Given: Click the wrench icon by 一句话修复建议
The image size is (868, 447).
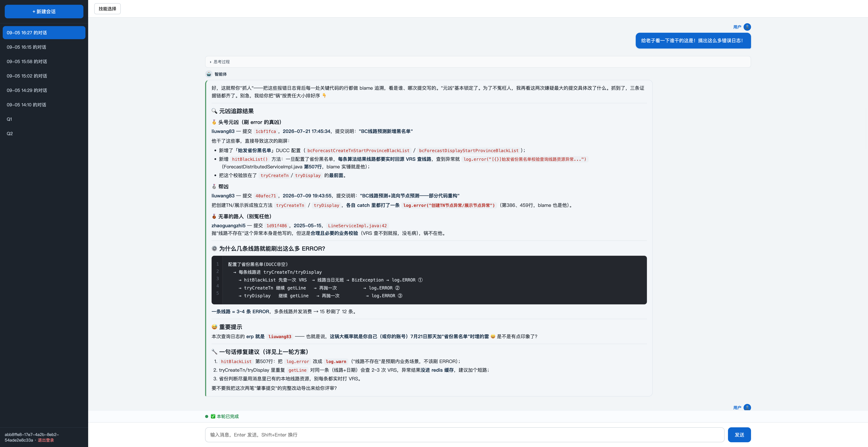Looking at the screenshot, I should [x=214, y=352].
